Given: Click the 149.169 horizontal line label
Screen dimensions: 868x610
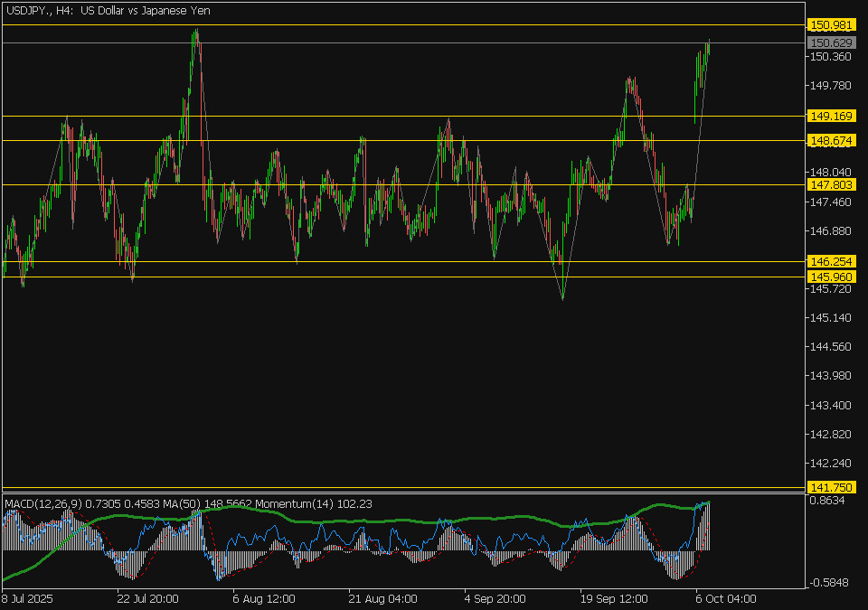Looking at the screenshot, I should coord(832,117).
